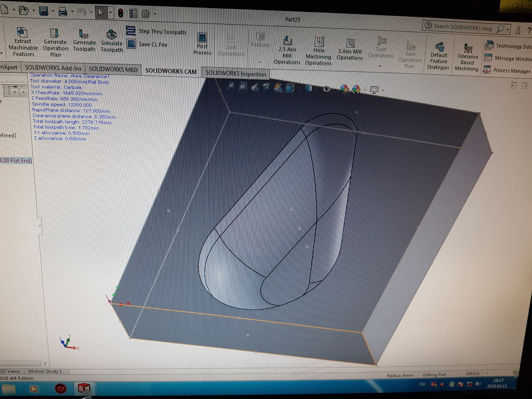Viewport: 532px width, 399px height.
Task: Switch to SOLIDWORKS MBD tab
Action: 113,70
